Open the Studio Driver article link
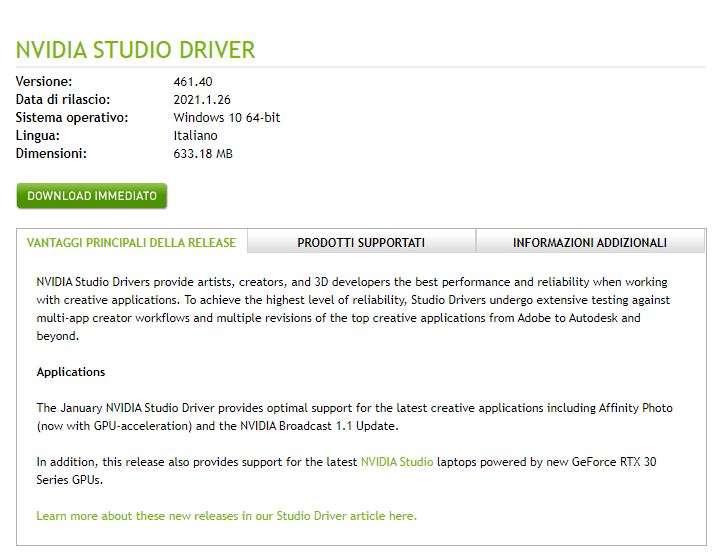The width and height of the screenshot is (725, 558). [x=227, y=515]
